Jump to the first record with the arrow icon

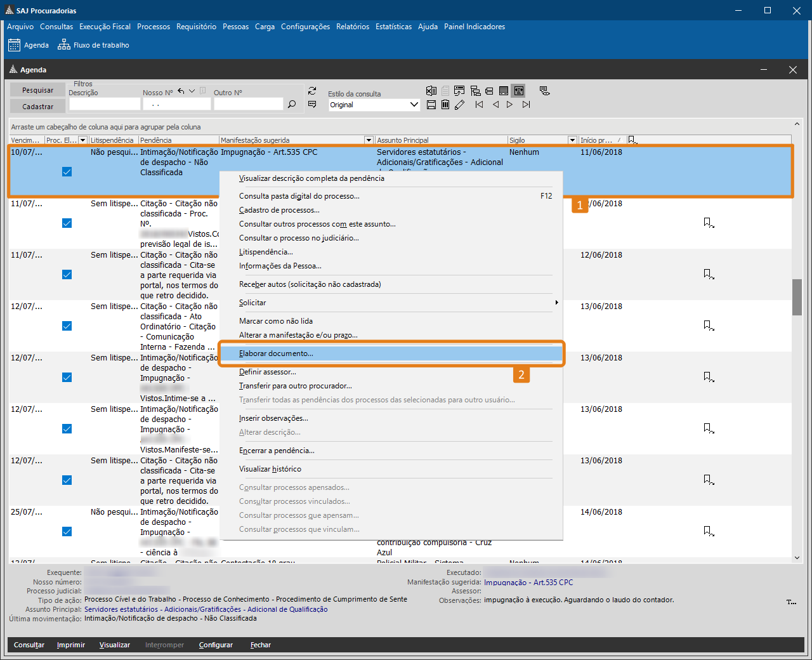pos(479,105)
